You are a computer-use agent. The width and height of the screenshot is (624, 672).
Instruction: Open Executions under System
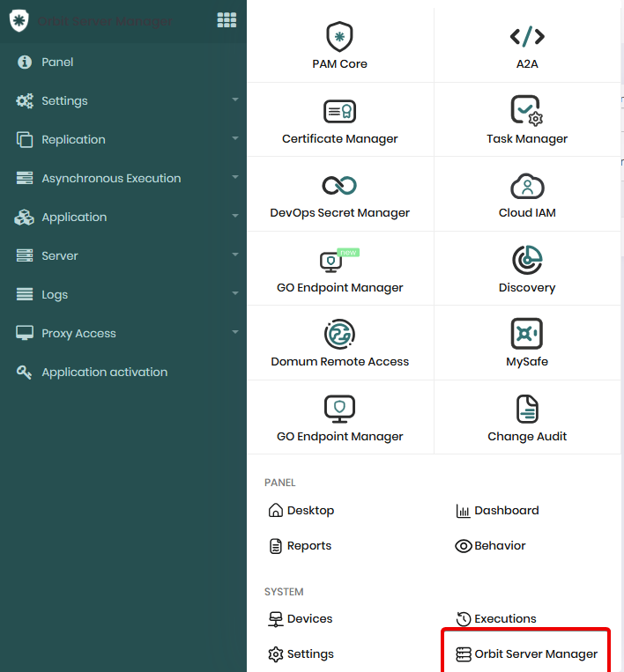coord(496,619)
